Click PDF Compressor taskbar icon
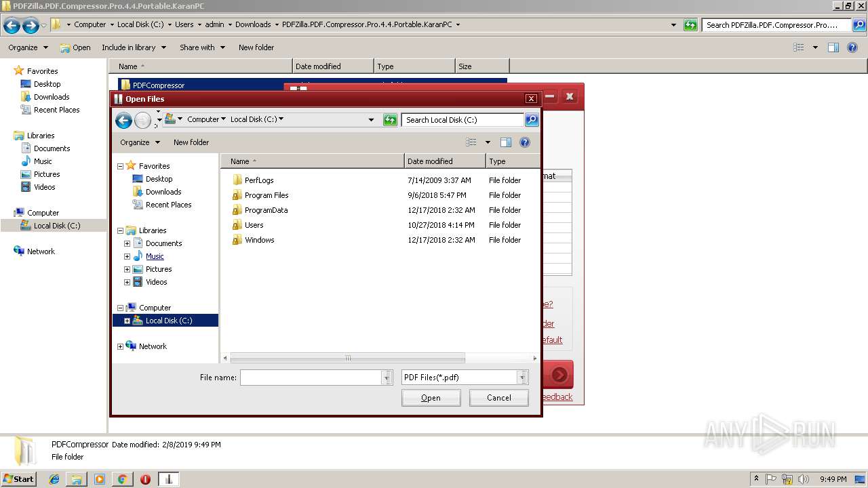 click(168, 479)
